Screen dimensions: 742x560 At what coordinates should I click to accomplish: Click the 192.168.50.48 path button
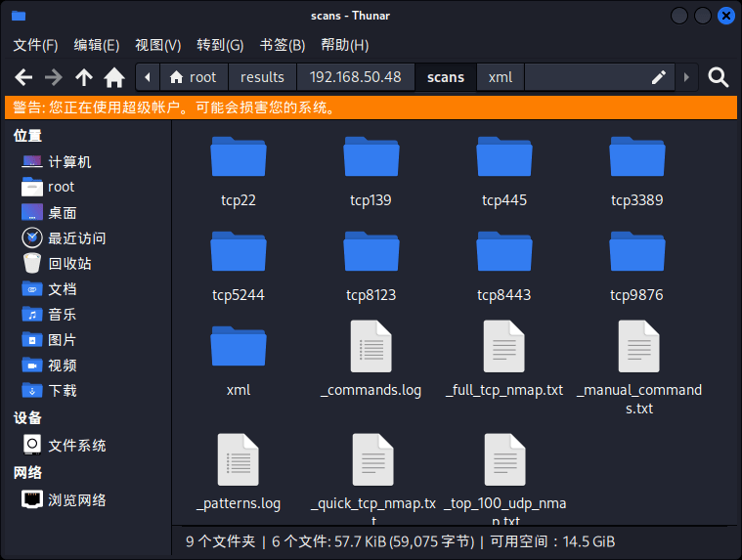[355, 77]
